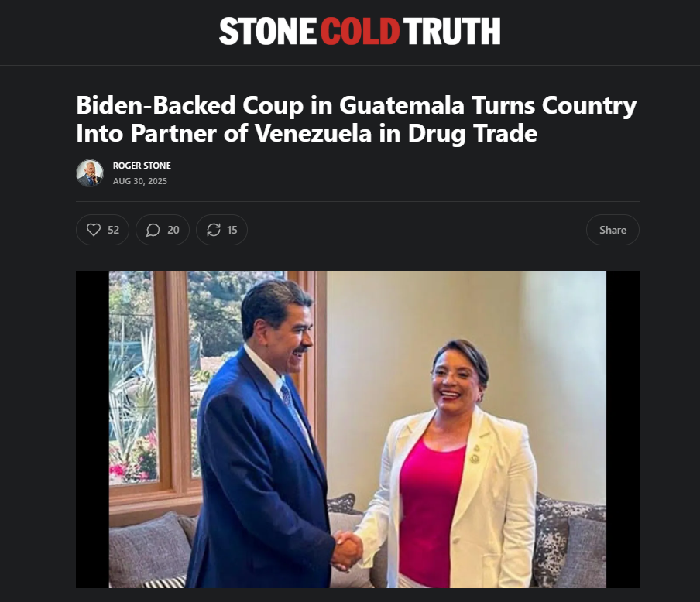700x602 pixels.
Task: Click the comment count of 20
Action: click(173, 230)
